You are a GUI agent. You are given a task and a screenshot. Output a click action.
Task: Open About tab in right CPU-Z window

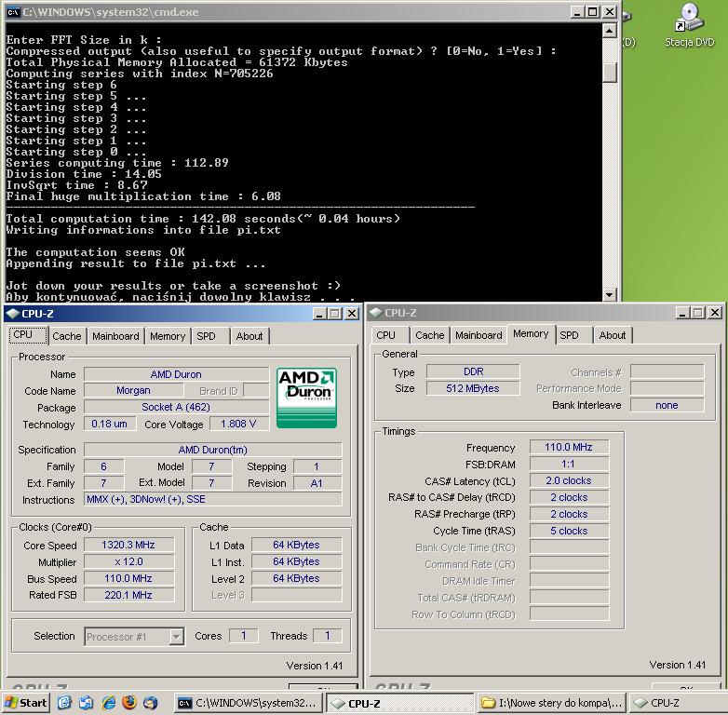coord(613,335)
